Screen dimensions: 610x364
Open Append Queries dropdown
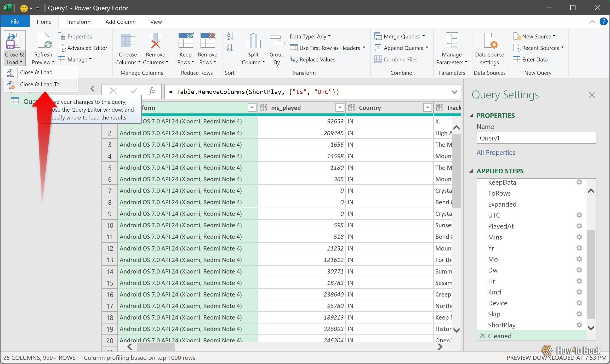(x=427, y=48)
